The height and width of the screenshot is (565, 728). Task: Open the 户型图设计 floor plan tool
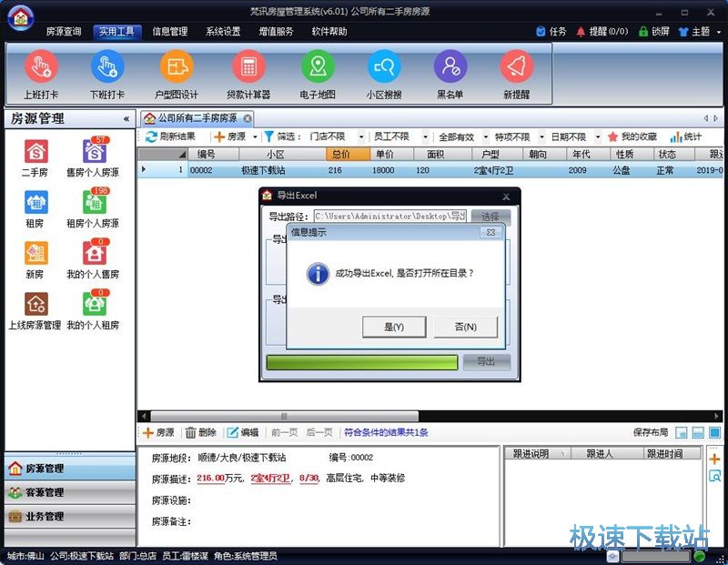pyautogui.click(x=177, y=66)
